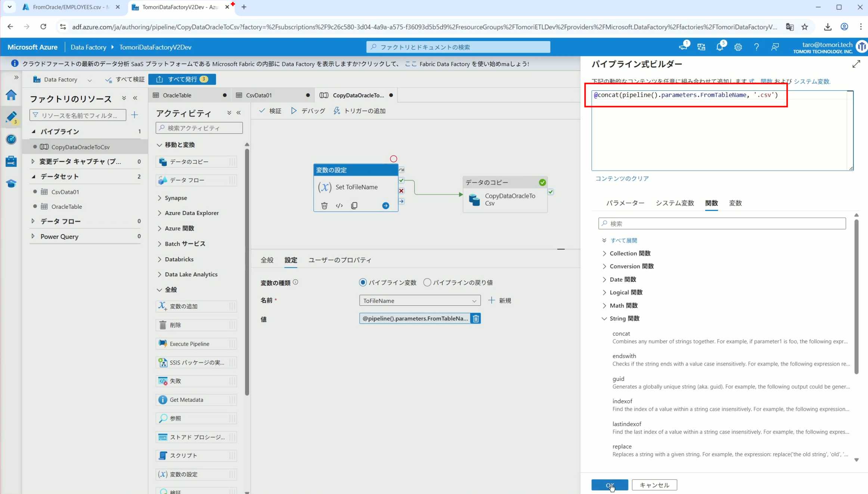Open code view icon on Set ToFileName activity
Screen dimensions: 868x494
[339, 206]
